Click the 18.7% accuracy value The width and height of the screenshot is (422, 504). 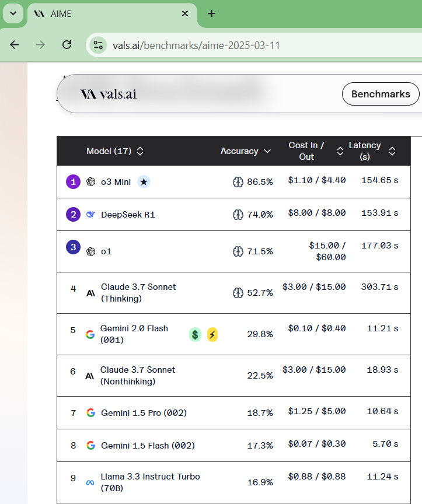click(x=260, y=413)
